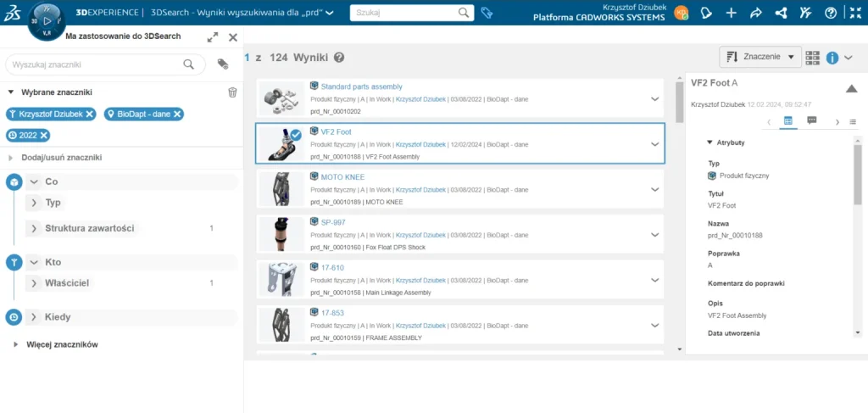
Task: Expand the Standard parts assembly row chevron
Action: click(x=655, y=99)
